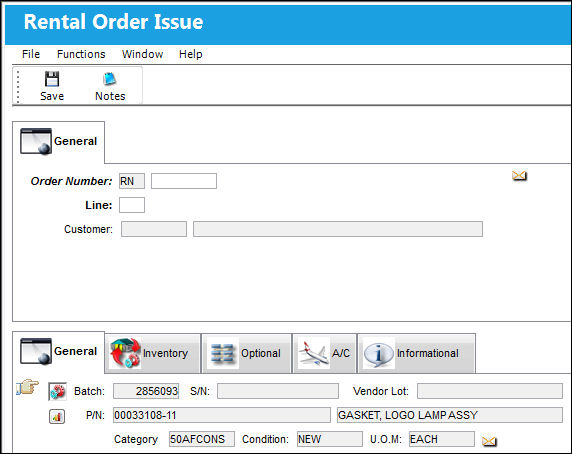Switch to the Inventory tab

tap(153, 353)
